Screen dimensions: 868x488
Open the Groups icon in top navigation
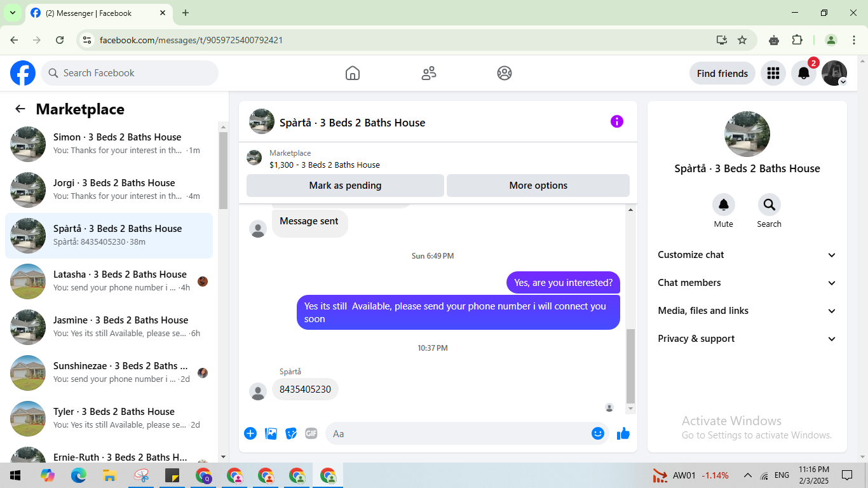coord(505,73)
